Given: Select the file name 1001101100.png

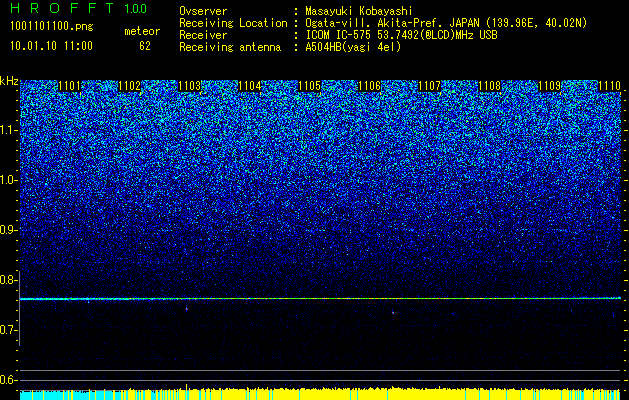Looking at the screenshot, I should 51,27.
